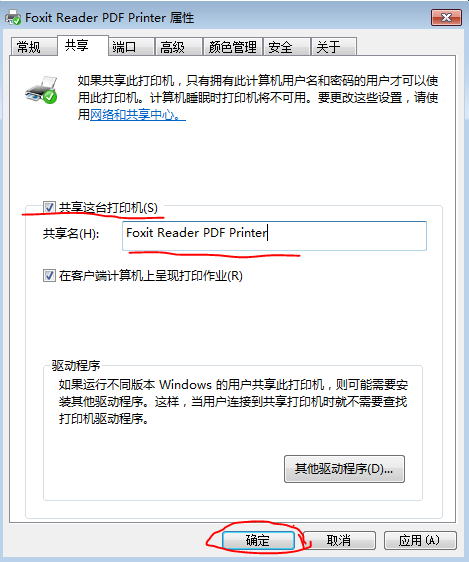Toggle the 共享这台打印机(S) checkbox

tap(49, 208)
